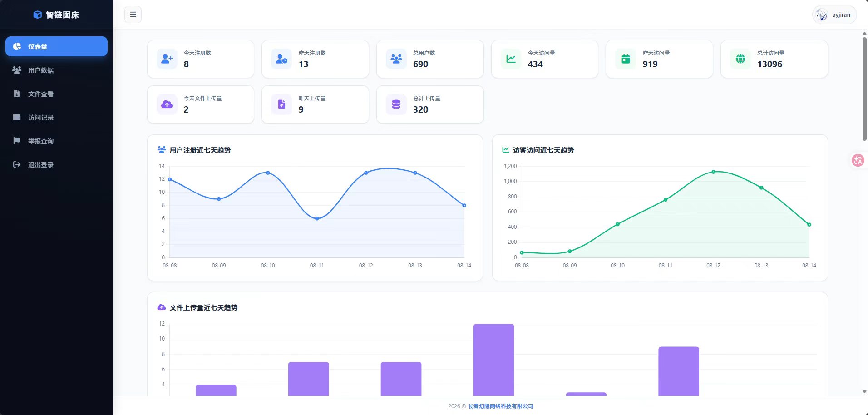The image size is (868, 415).
Task: Click the 访问记录 card icon
Action: (x=17, y=117)
